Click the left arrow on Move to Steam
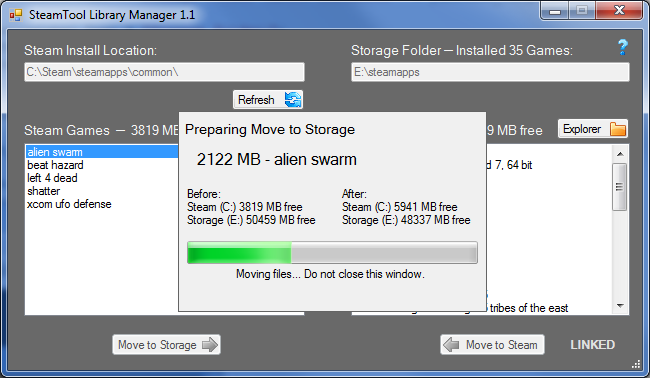Screen dimensions: 650x378 pos(451,344)
